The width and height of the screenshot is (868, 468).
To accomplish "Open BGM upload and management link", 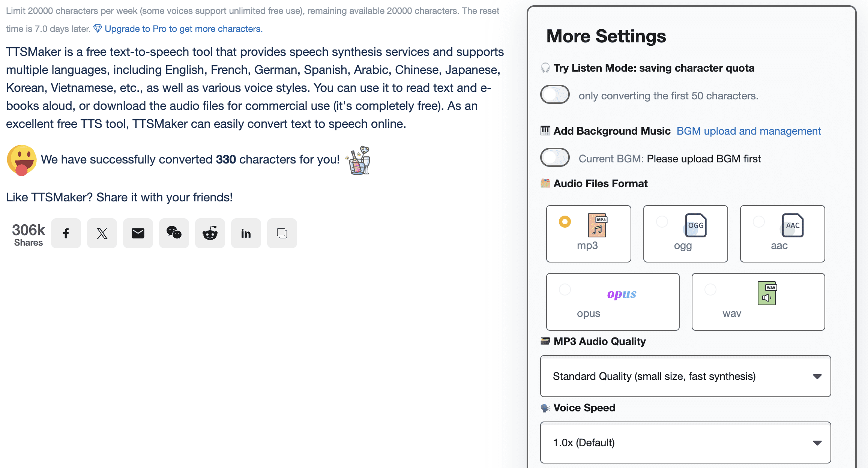I will tap(749, 131).
